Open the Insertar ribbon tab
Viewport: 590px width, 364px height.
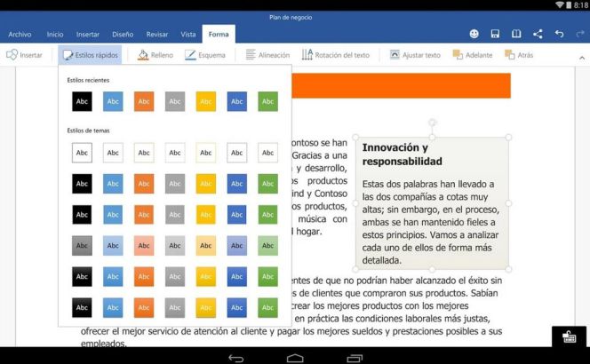point(88,35)
